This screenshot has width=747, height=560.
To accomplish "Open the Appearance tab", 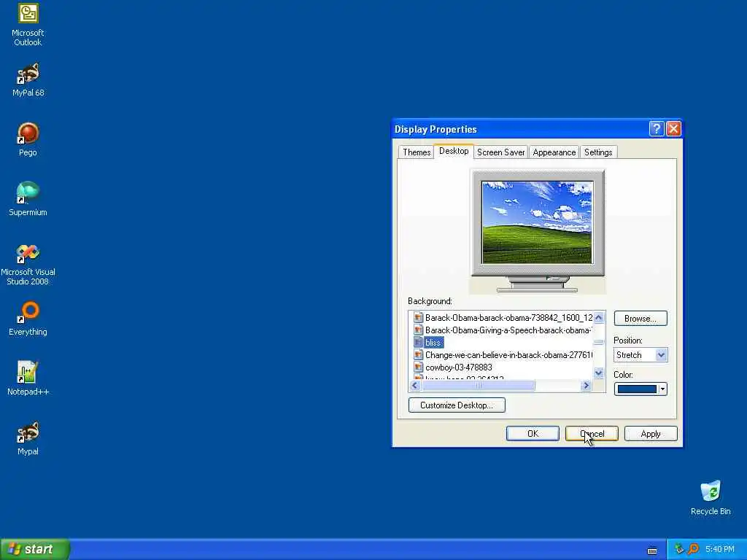I will point(554,152).
